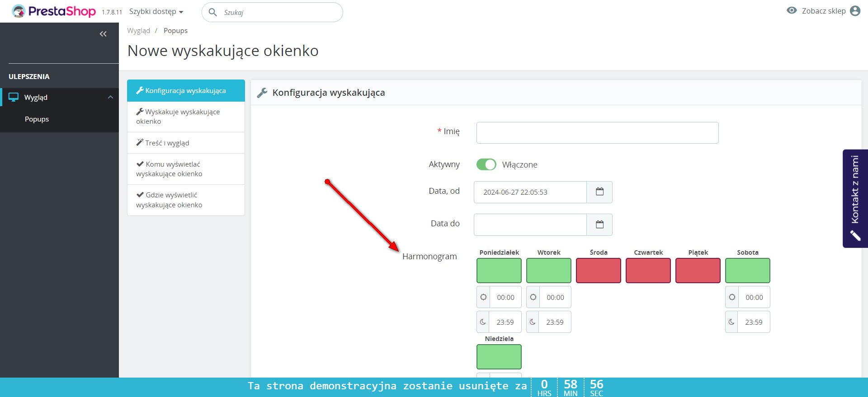Click the sun icon under Sobota
Viewport: 868px width, 397px height.
(x=732, y=297)
